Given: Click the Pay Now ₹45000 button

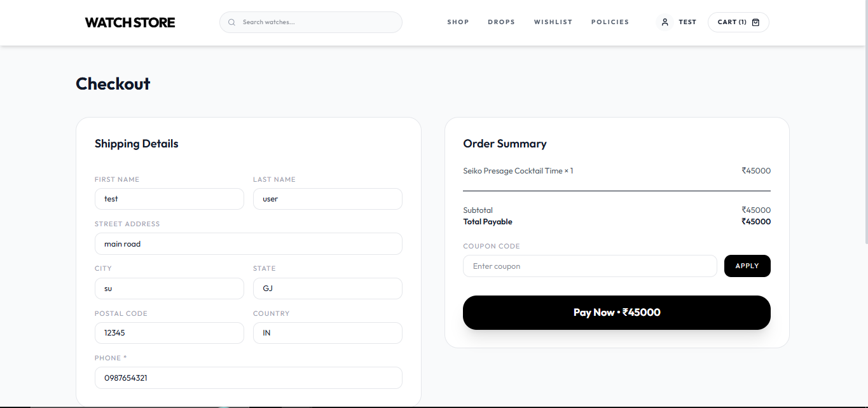Looking at the screenshot, I should [x=616, y=312].
